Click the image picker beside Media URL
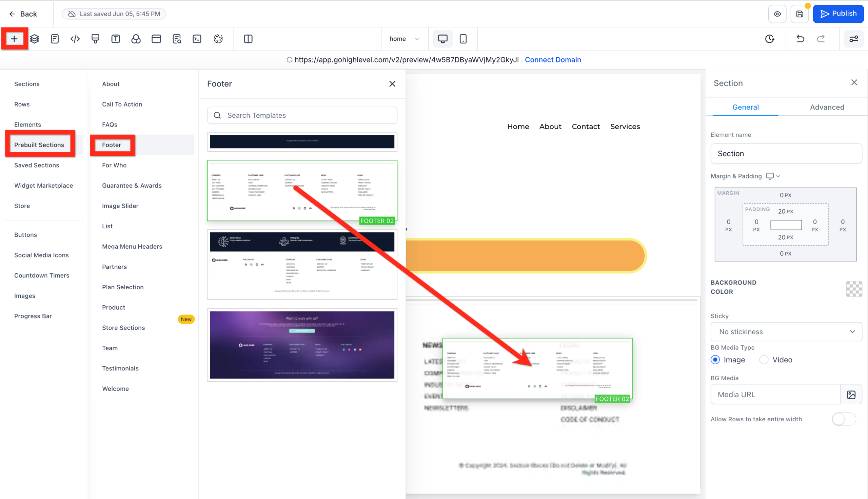 point(852,394)
